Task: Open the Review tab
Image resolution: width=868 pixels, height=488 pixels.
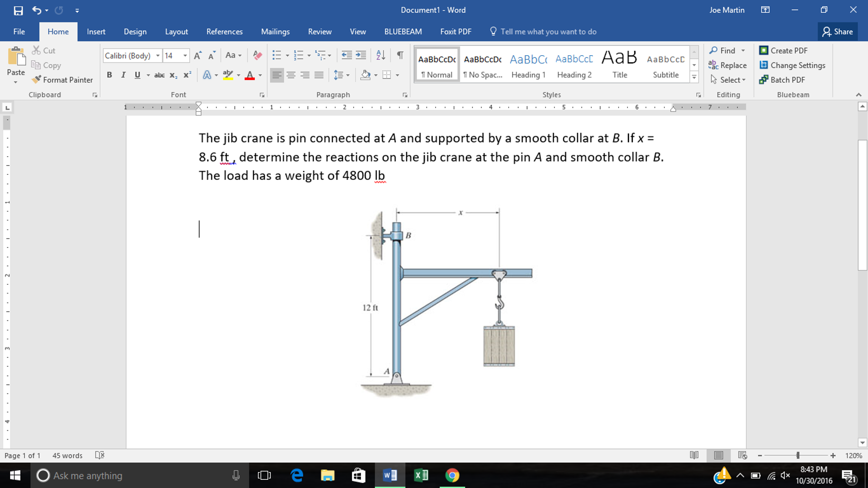Action: pos(319,31)
